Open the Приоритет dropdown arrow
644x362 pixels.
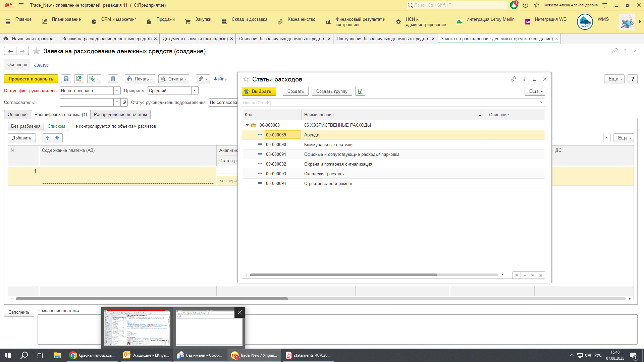tap(195, 90)
